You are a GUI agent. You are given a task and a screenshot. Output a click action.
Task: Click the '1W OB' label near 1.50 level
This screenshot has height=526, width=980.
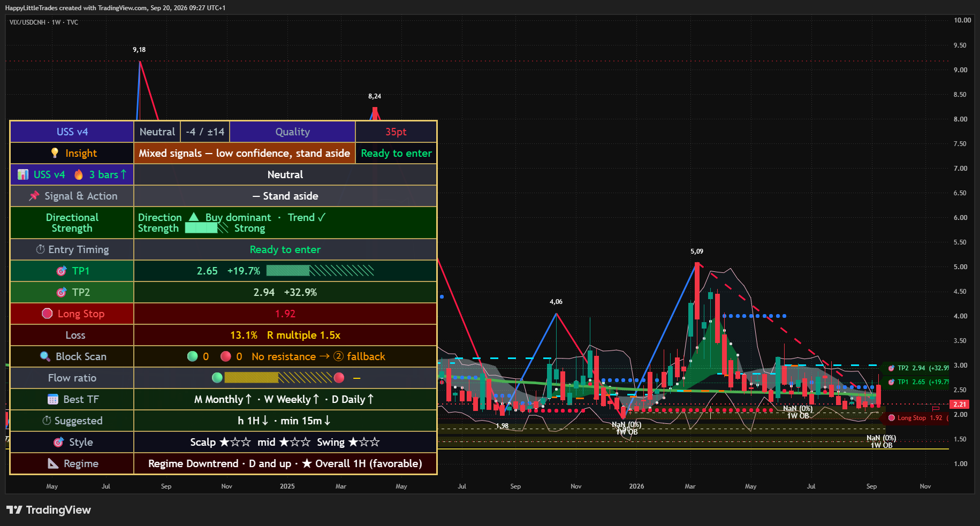(882, 445)
